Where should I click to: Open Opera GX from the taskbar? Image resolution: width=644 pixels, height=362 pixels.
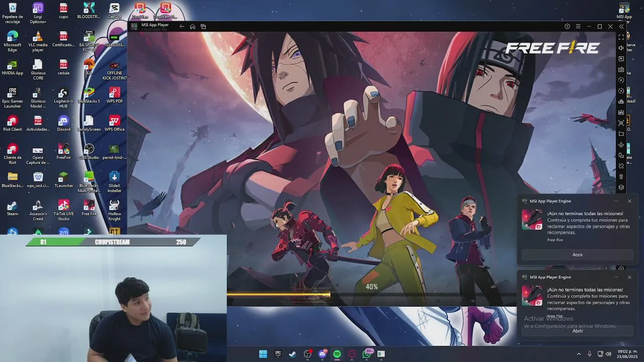point(352,354)
